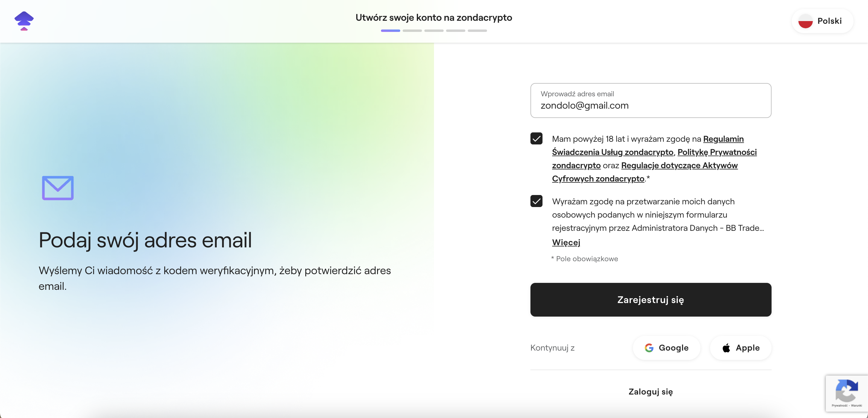Viewport: 868px width, 418px height.
Task: Click reCAPTCHA Prywatność link
Action: tap(839, 406)
